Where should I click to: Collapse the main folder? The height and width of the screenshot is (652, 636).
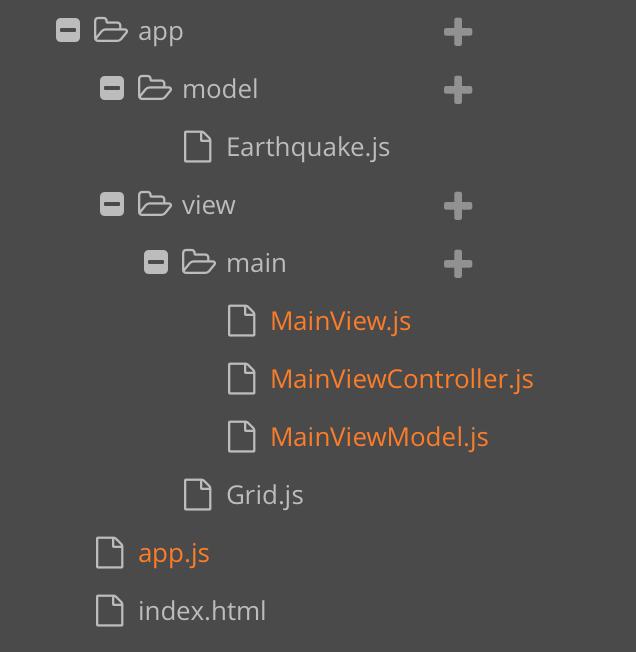tap(156, 262)
